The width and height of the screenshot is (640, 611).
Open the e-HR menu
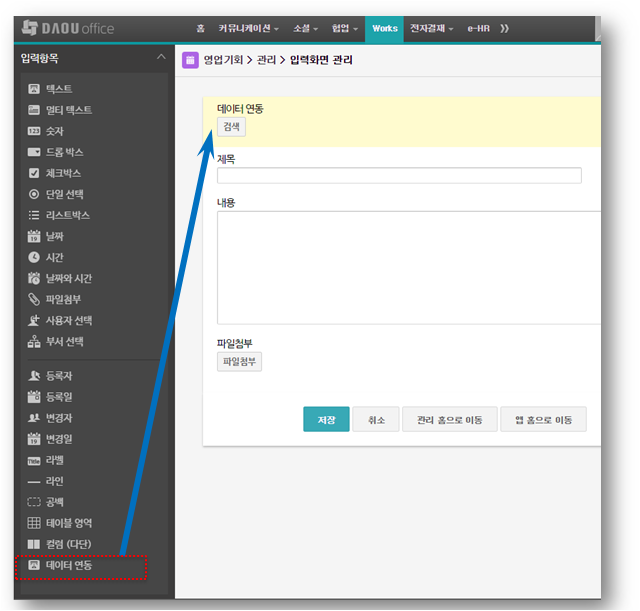coord(478,29)
